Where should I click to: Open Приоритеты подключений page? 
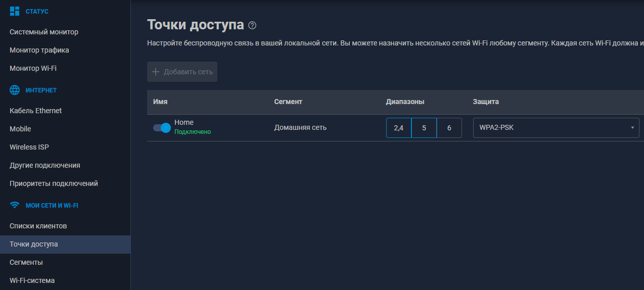pos(54,183)
